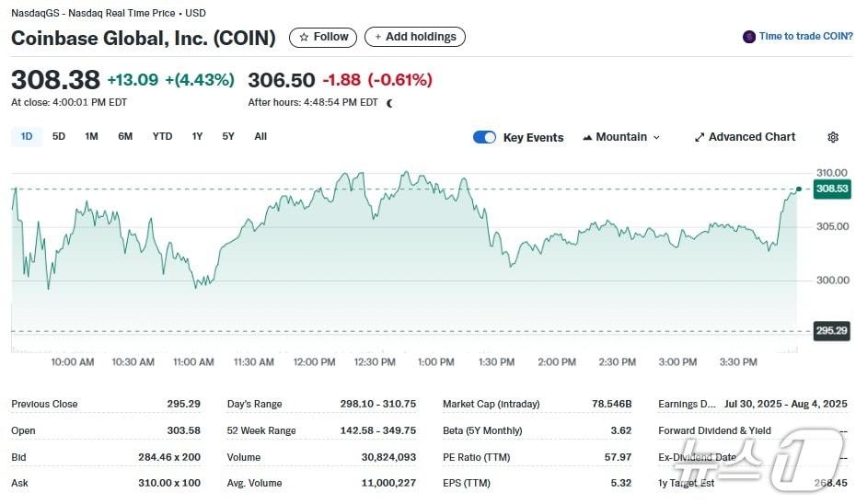Image resolution: width=856 pixels, height=504 pixels.
Task: Click the Add holdings plus button
Action: pyautogui.click(x=378, y=37)
